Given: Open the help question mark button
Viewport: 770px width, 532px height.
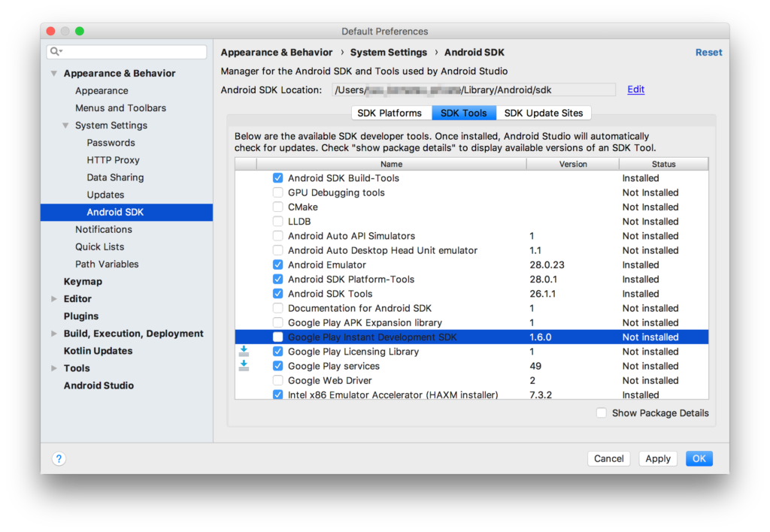Looking at the screenshot, I should point(59,458).
